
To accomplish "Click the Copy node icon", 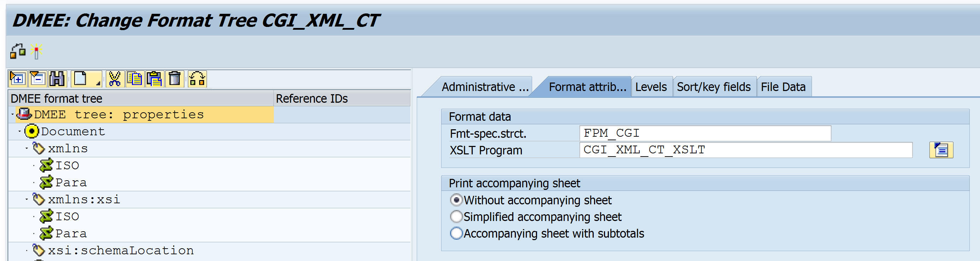I will pos(135,79).
